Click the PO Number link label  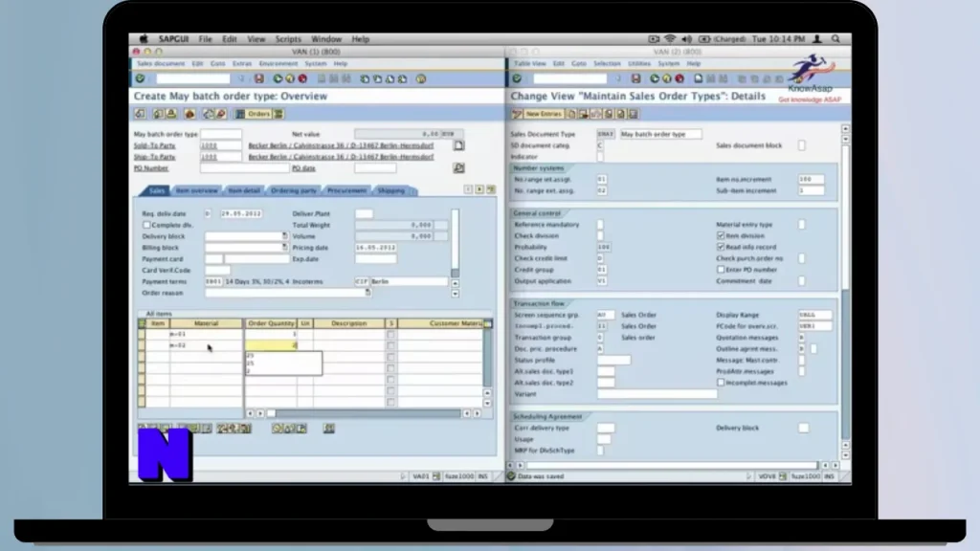click(x=151, y=168)
